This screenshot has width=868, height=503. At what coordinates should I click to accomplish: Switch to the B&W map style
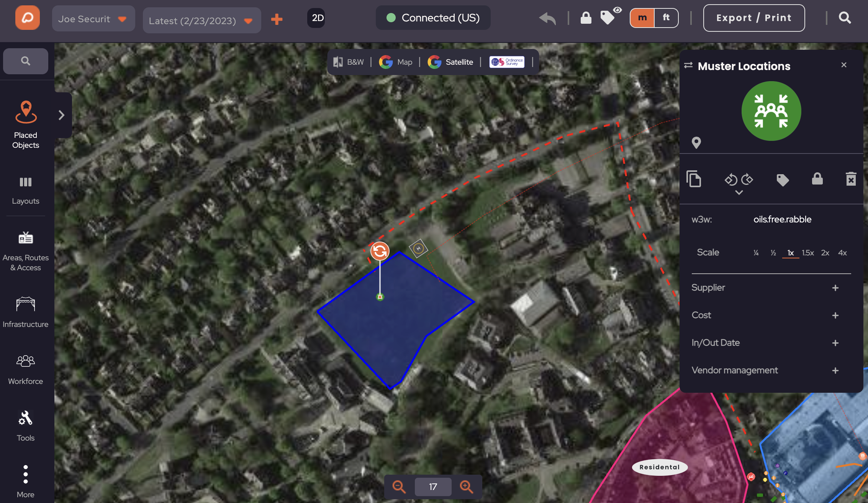pyautogui.click(x=348, y=62)
